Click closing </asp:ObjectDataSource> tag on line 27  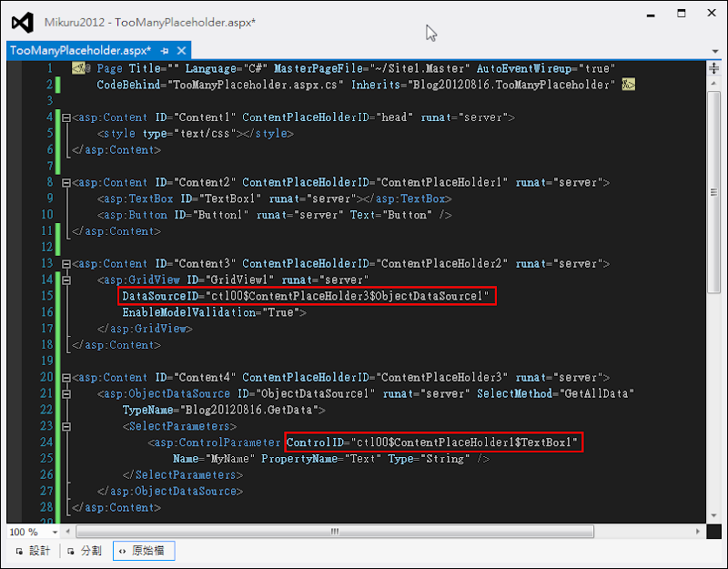click(170, 492)
